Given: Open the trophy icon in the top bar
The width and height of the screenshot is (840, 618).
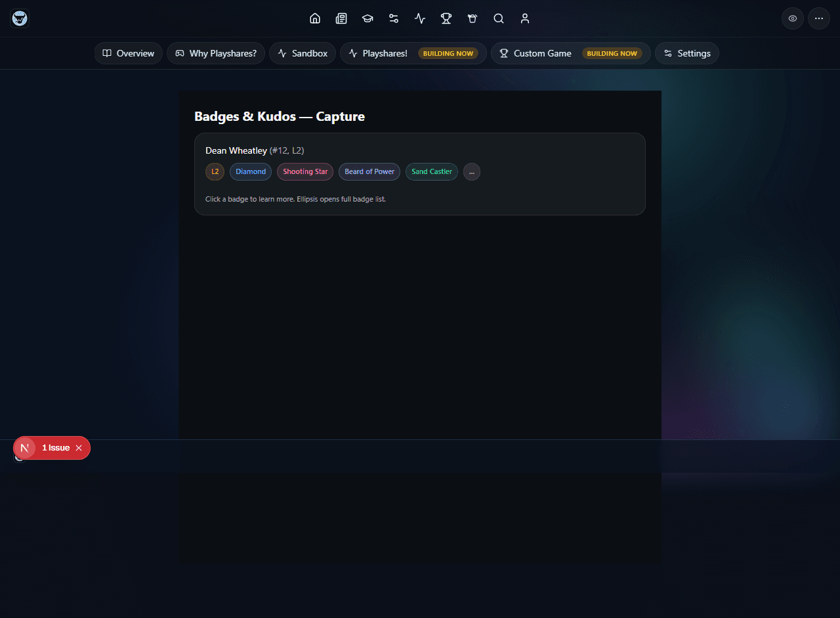Looking at the screenshot, I should (446, 18).
